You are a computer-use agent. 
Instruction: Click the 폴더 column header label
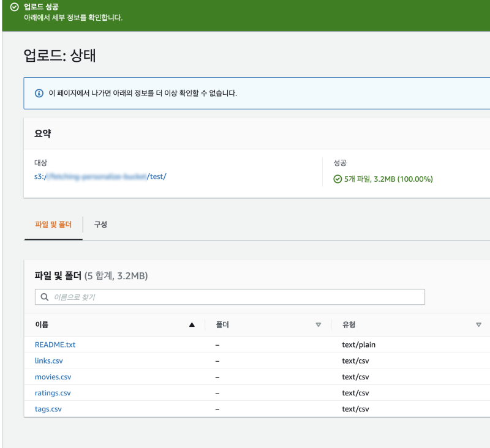point(222,325)
